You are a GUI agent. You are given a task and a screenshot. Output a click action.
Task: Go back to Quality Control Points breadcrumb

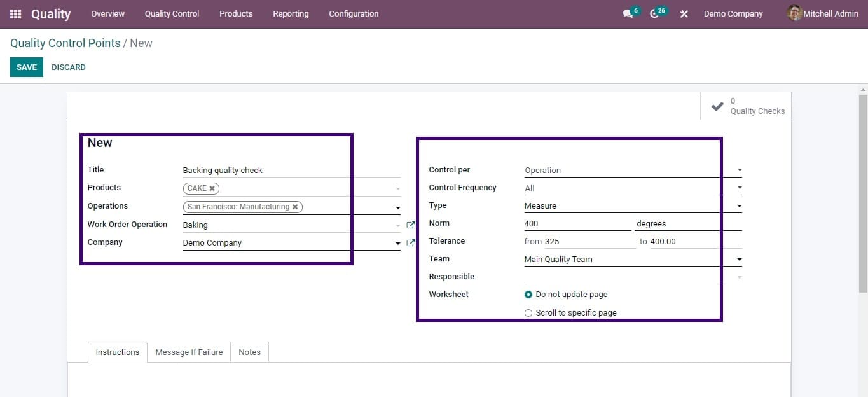[65, 43]
